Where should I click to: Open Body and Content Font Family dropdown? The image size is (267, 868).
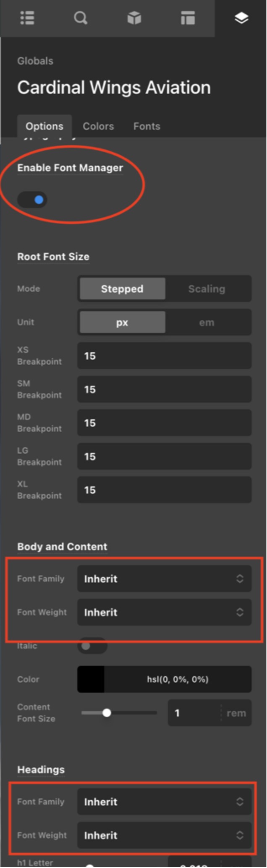coord(164,579)
